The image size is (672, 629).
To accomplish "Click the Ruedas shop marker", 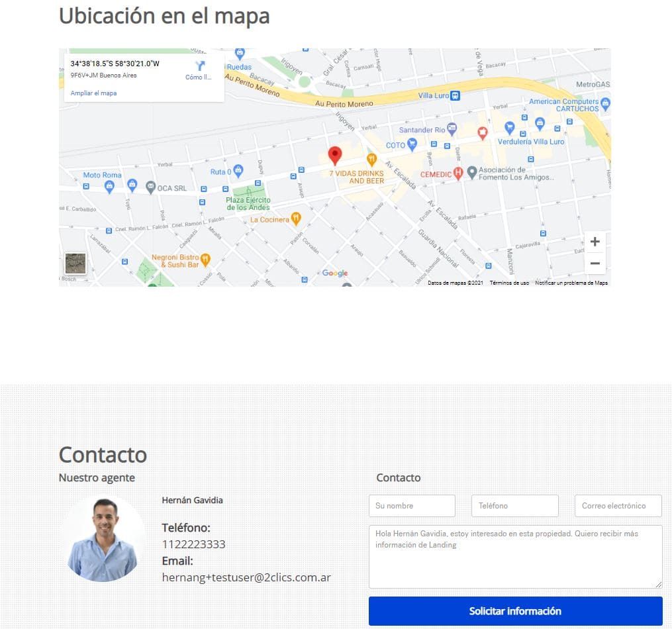I will (x=240, y=54).
